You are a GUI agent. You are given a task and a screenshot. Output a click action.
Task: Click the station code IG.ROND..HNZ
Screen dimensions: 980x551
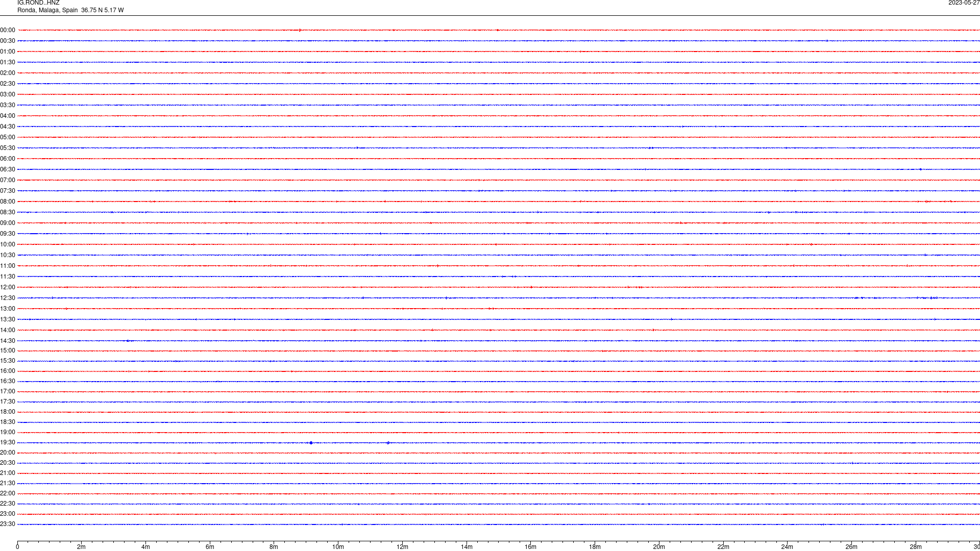38,3
